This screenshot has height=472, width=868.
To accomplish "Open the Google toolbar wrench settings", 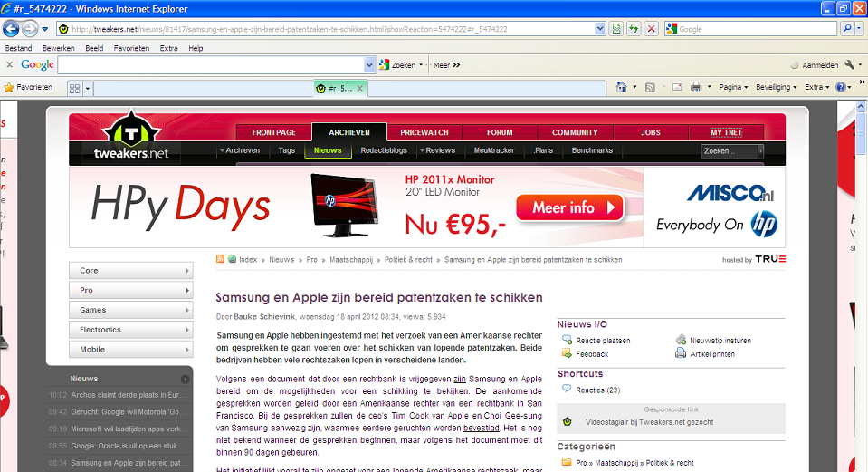I will (850, 65).
